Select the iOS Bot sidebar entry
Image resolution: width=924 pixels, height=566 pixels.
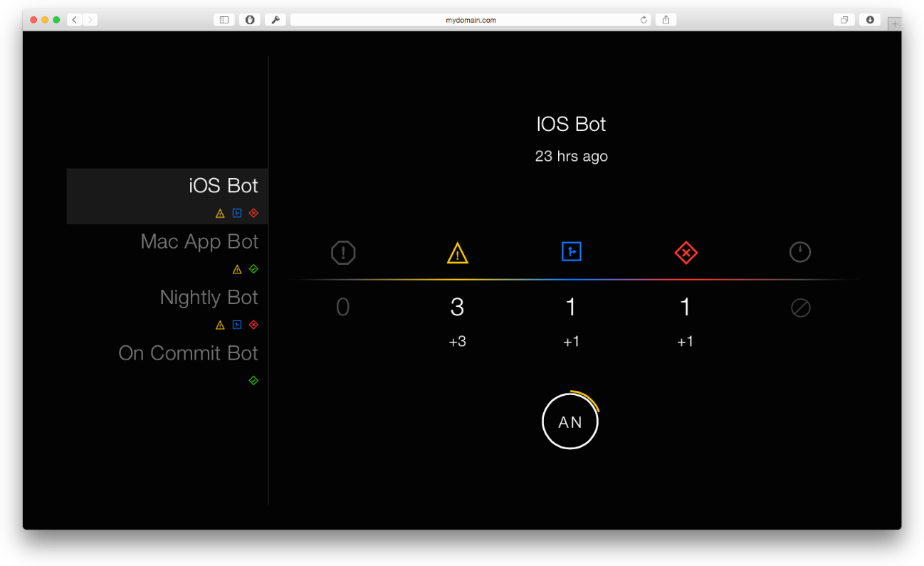pos(223,187)
